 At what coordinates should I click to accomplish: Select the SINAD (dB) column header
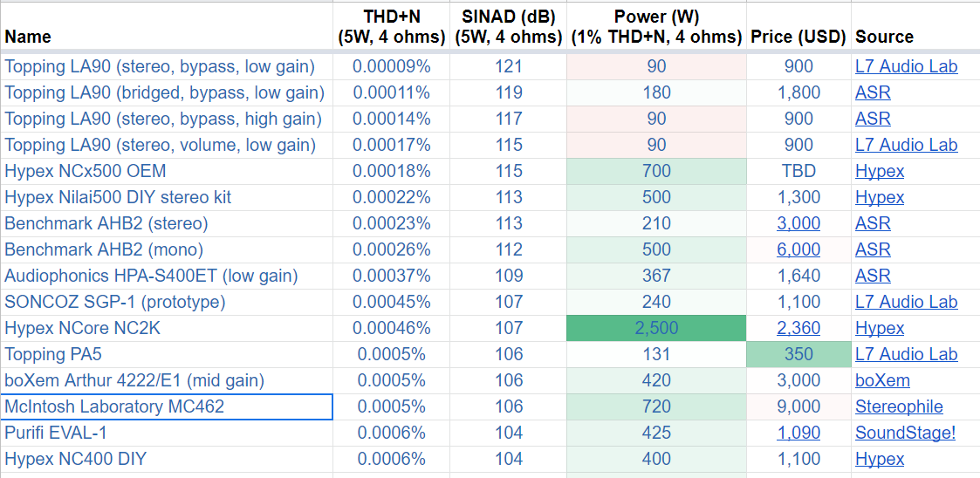[508, 26]
